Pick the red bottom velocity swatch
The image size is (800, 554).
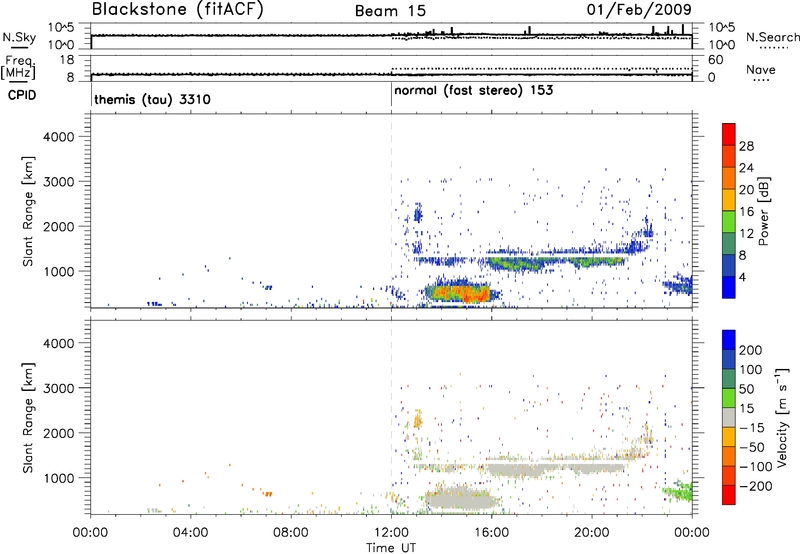coord(729,495)
